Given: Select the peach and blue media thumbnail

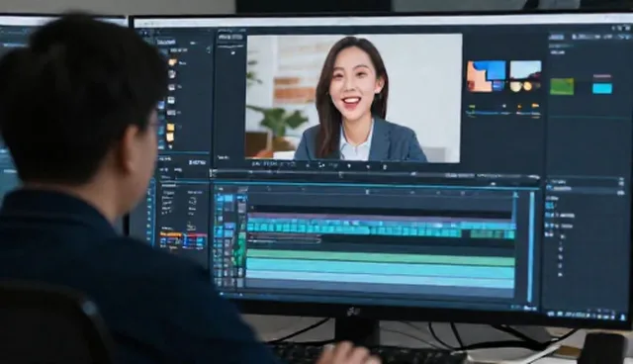Looking at the screenshot, I should point(486,76).
